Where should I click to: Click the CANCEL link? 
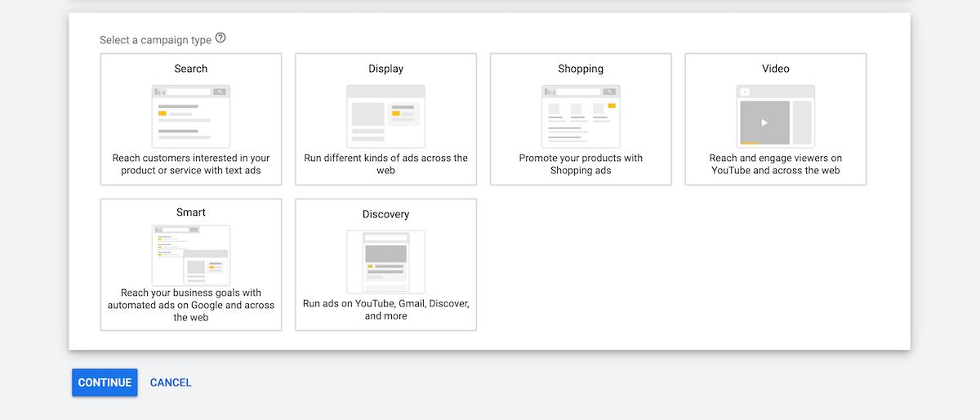pyautogui.click(x=171, y=382)
